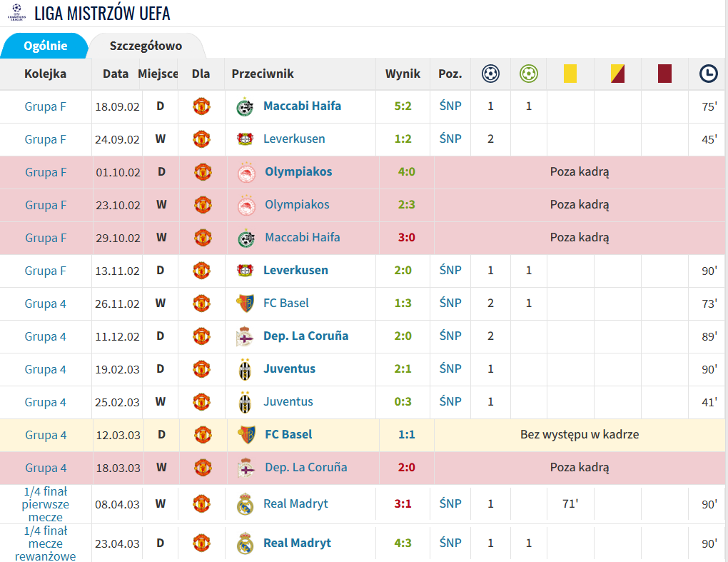Image resolution: width=728 pixels, height=562 pixels.
Task: Open the Dep. La Coruña link dated 11.12.02
Action: [305, 336]
